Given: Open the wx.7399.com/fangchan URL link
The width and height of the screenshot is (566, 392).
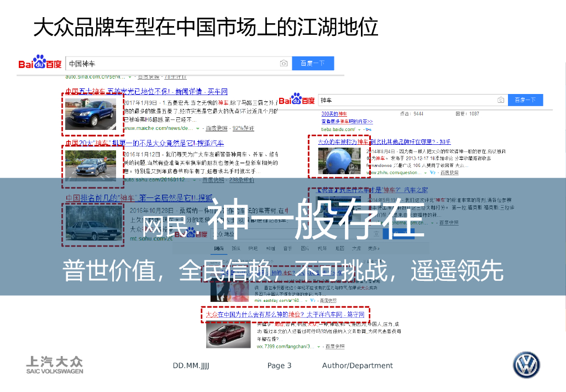Looking at the screenshot, I should [x=286, y=347].
